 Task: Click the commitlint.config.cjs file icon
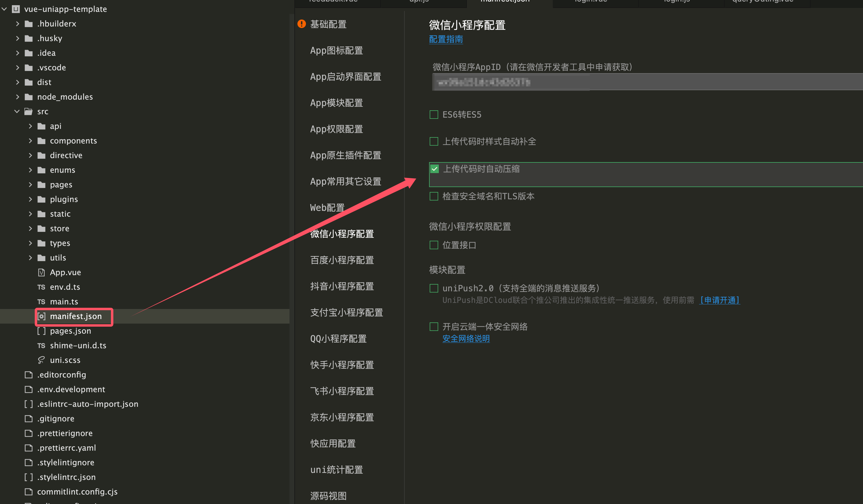pyautogui.click(x=29, y=492)
